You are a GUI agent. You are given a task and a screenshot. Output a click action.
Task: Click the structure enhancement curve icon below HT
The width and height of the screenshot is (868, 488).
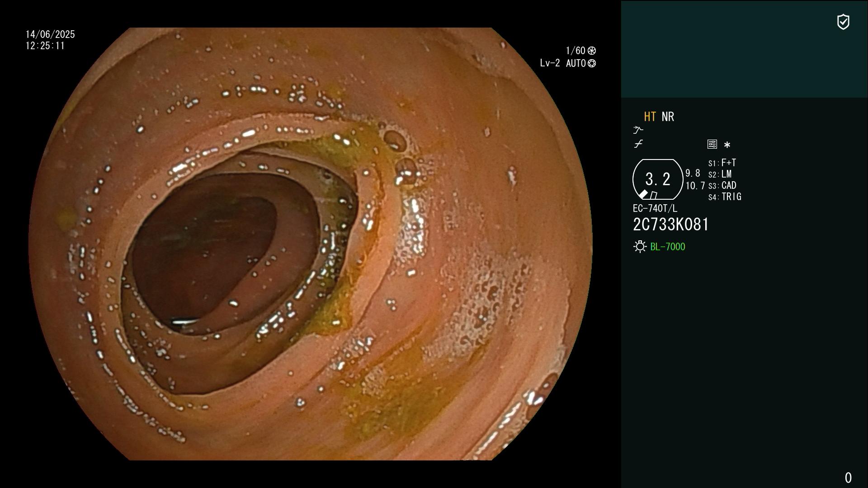pos(638,130)
